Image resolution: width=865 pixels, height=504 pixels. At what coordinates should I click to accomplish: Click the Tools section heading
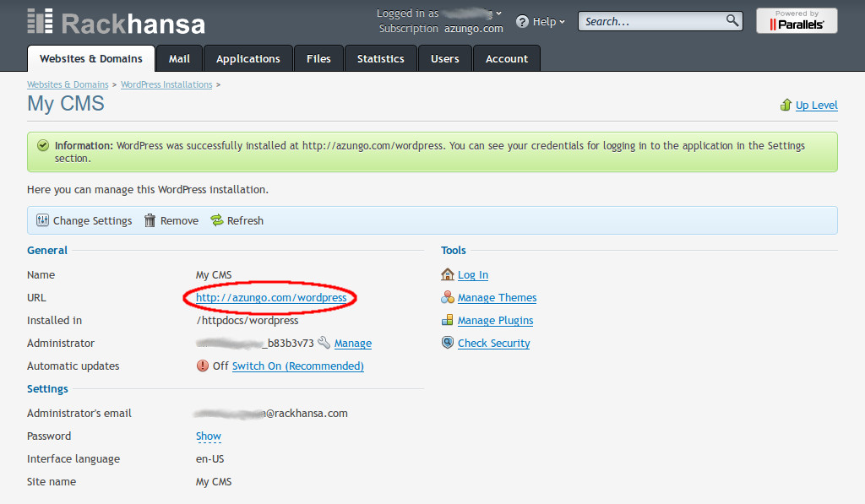(x=454, y=251)
